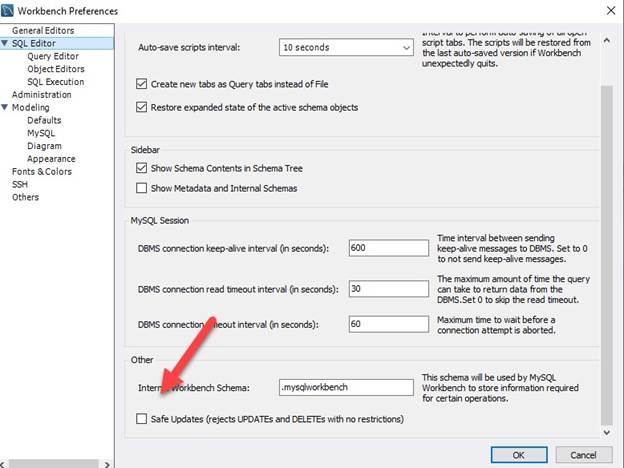Toggle Create new tabs as Query tabs checkbox
624x468 pixels.
tap(141, 84)
